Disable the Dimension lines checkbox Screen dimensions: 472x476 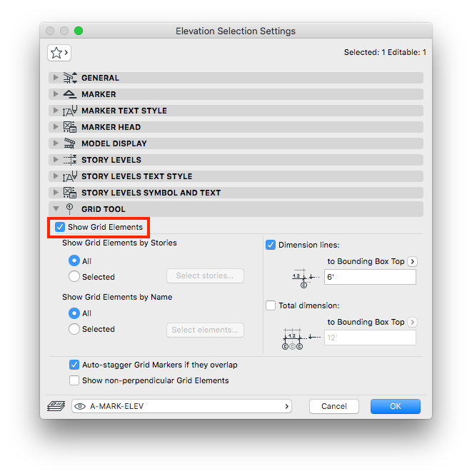pyautogui.click(x=271, y=245)
